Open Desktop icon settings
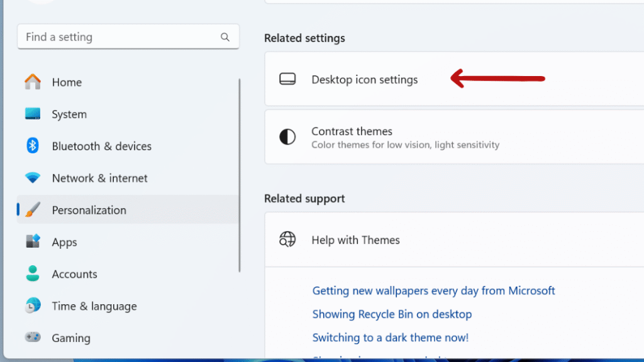Screen dimensions: 644x362 [454, 79]
